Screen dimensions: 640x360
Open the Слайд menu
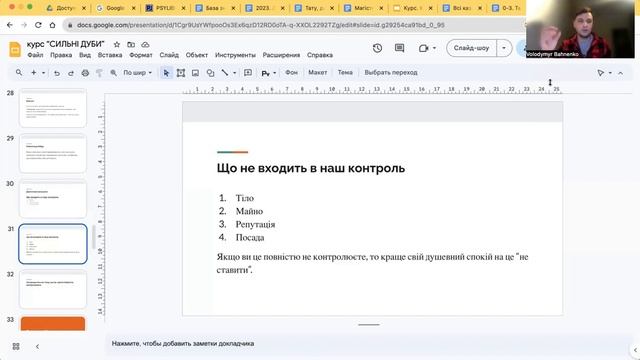coord(169,55)
